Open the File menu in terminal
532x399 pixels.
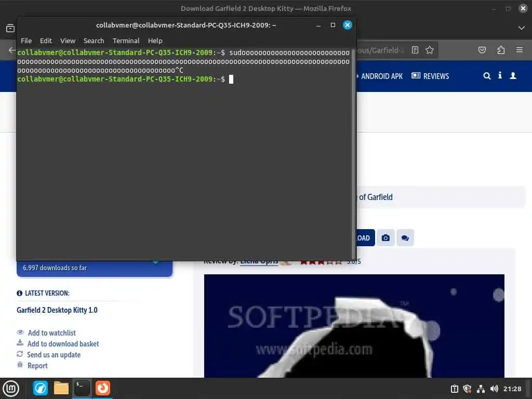pos(26,41)
